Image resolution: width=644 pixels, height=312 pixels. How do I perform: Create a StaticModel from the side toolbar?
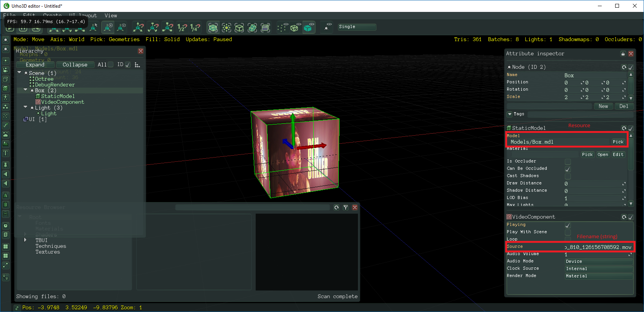pos(5,88)
